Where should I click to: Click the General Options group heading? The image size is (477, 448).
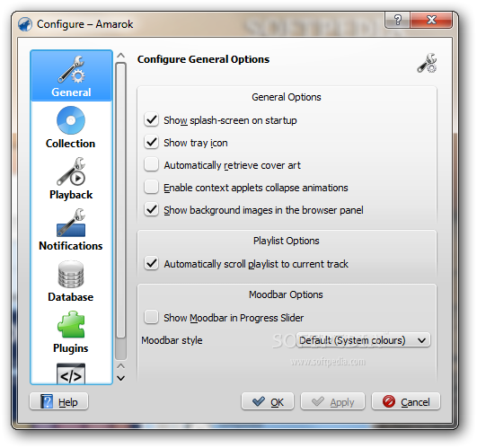tap(287, 97)
